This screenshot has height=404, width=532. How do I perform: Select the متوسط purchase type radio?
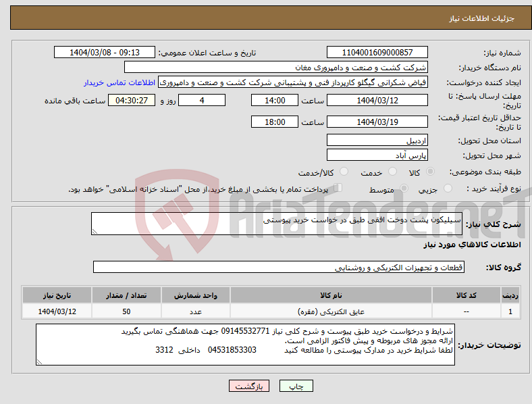tap(404, 188)
